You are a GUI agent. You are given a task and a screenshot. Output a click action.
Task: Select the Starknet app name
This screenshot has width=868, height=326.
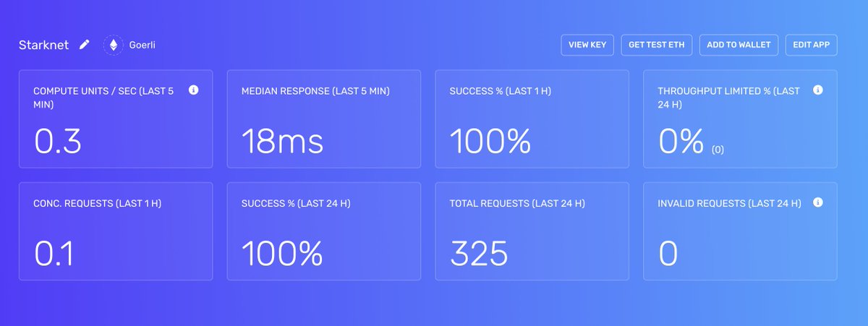pos(44,45)
